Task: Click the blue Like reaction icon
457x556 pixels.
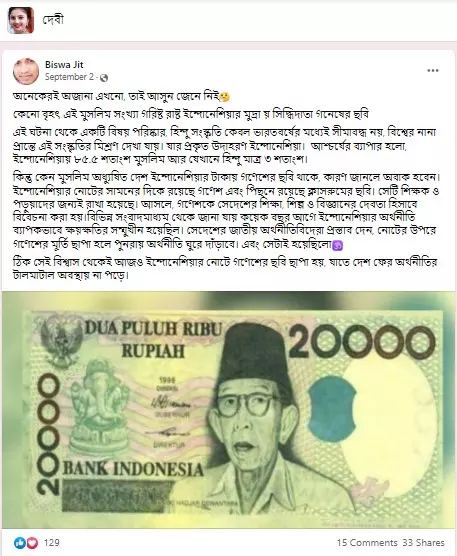Action: [20, 543]
